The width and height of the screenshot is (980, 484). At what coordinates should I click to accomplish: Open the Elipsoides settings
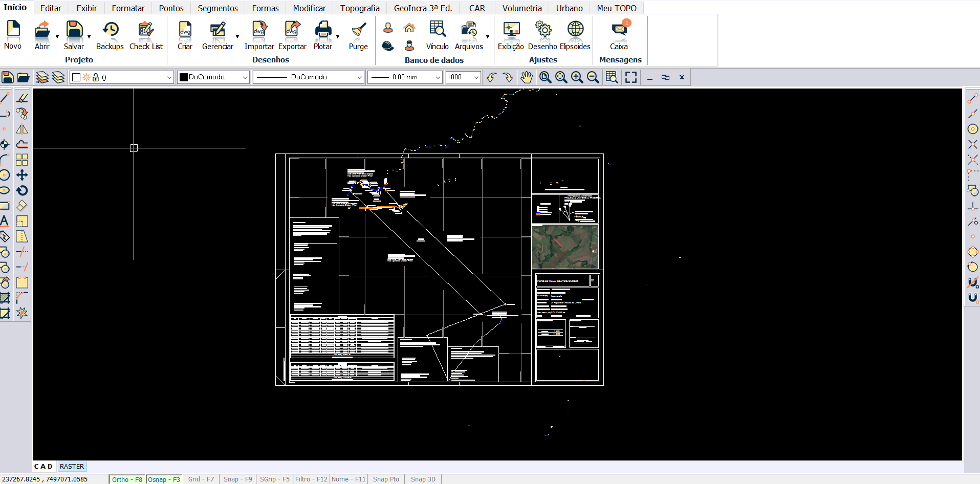pyautogui.click(x=575, y=35)
